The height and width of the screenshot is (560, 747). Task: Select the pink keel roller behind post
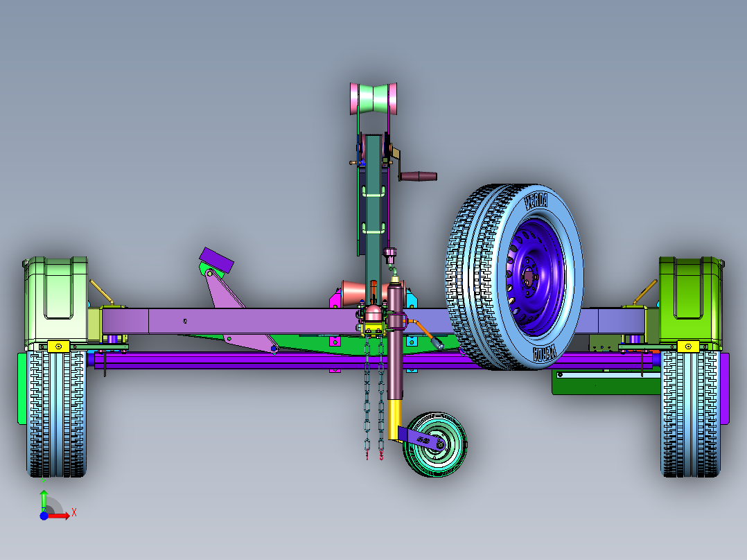coord(355,292)
